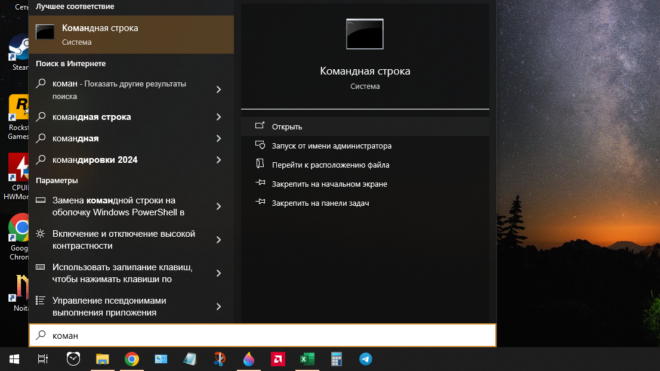
Task: Click the Открыть action icon
Action: coord(260,125)
